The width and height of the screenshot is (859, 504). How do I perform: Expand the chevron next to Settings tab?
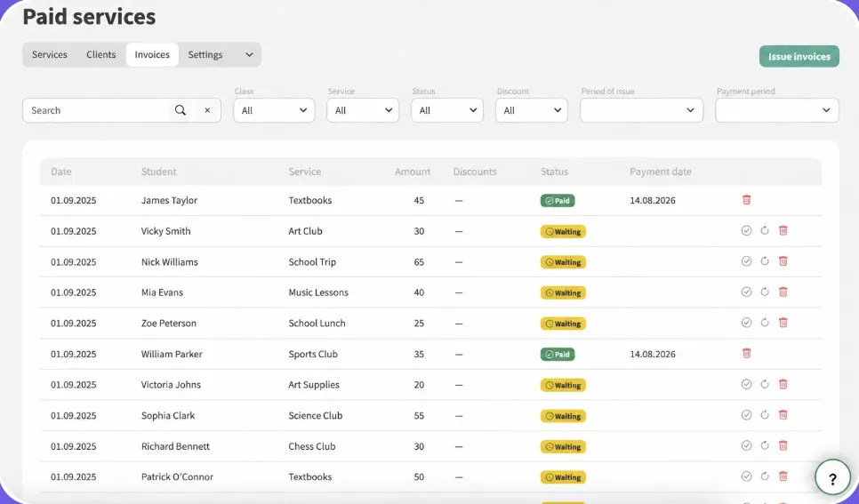249,55
